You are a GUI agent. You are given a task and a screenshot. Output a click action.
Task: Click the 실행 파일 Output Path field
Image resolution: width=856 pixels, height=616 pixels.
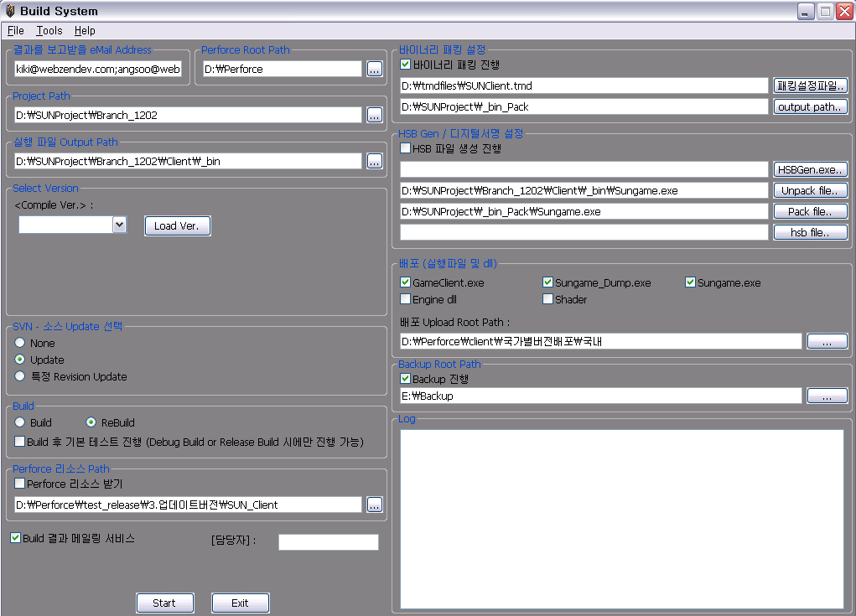tap(188, 161)
